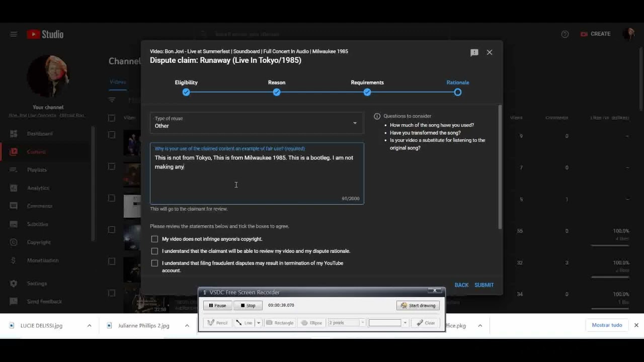Click the dialog's vertical scrollbar
This screenshot has height=362, width=644.
(500, 166)
